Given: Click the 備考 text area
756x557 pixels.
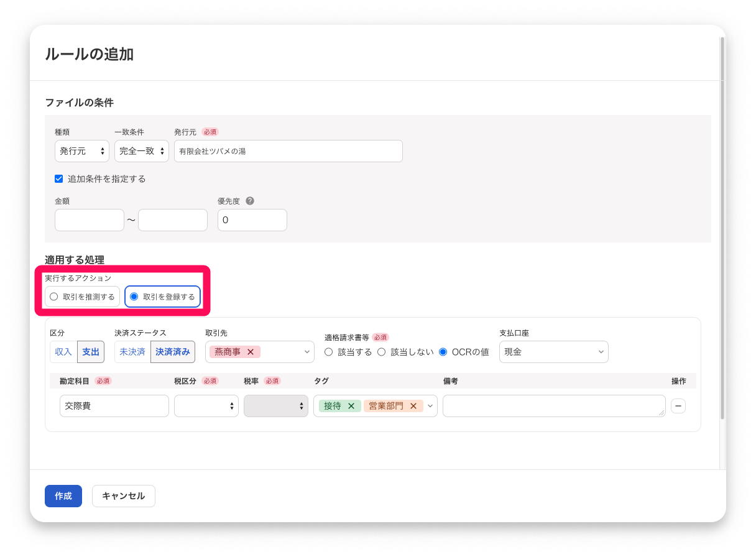Looking at the screenshot, I should (554, 406).
